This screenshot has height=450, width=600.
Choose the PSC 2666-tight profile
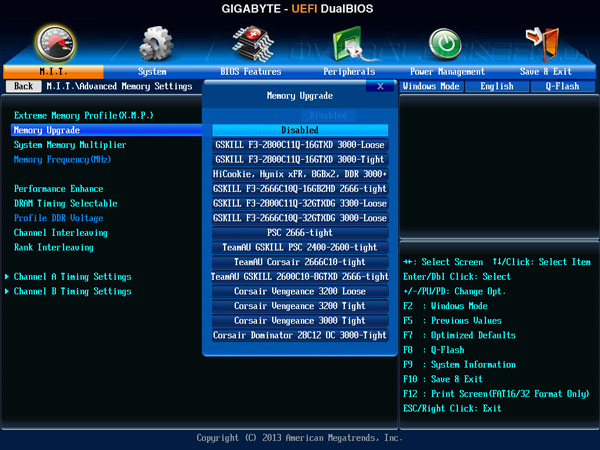[x=300, y=233]
